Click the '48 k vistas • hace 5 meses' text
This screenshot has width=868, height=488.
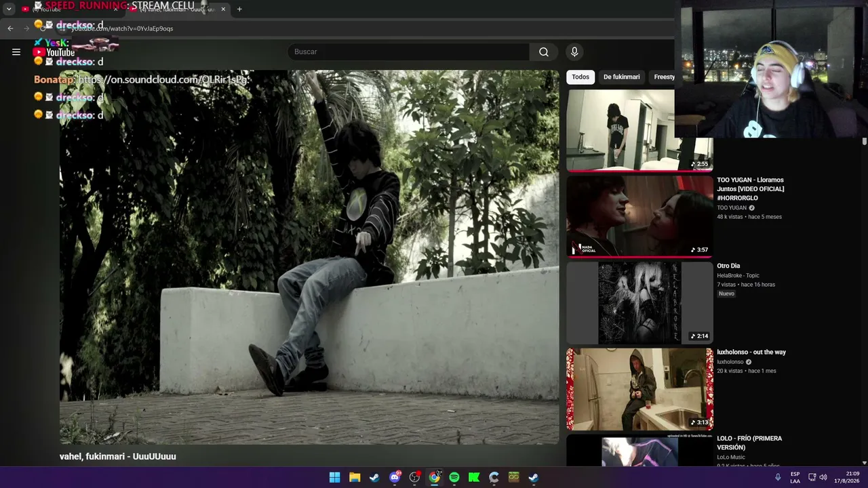click(x=749, y=217)
